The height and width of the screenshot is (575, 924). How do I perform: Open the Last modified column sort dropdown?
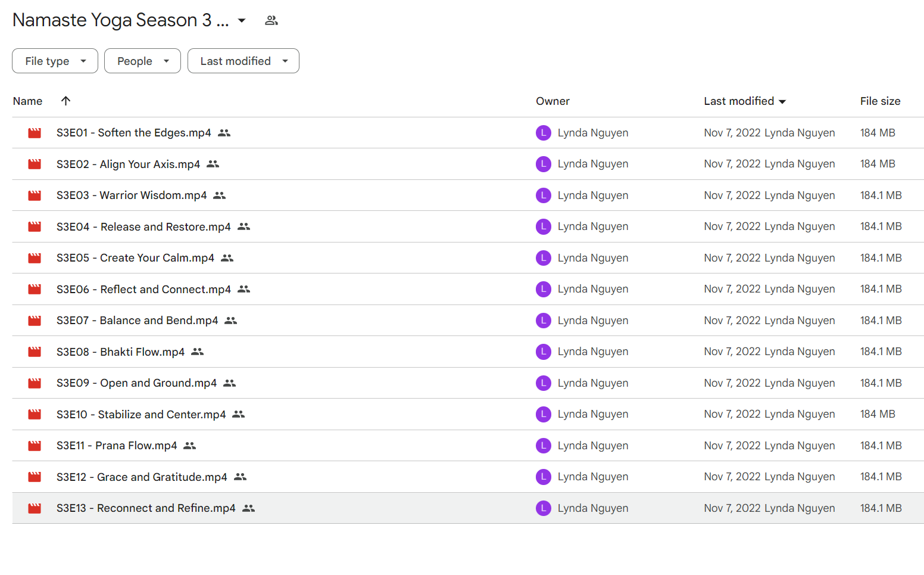point(782,102)
